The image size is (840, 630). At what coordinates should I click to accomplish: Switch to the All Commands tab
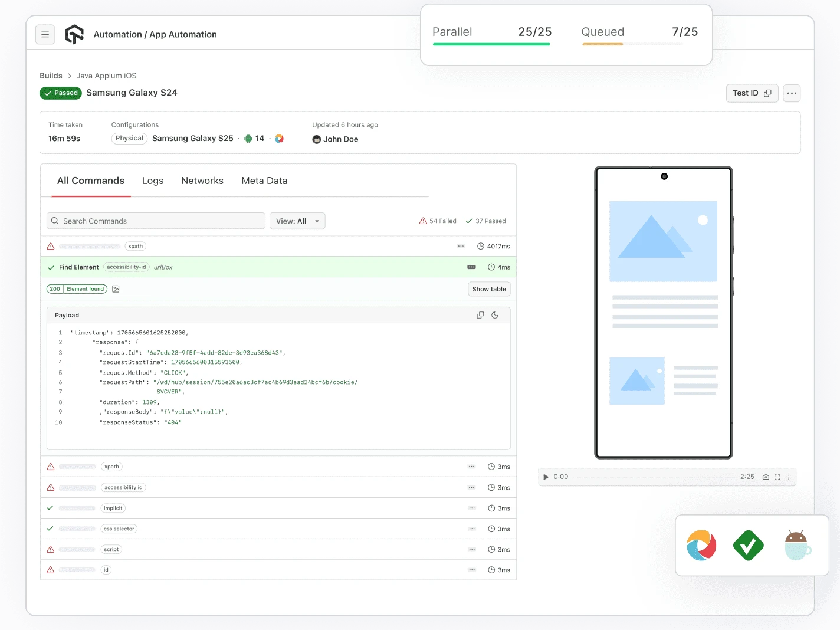tap(91, 181)
